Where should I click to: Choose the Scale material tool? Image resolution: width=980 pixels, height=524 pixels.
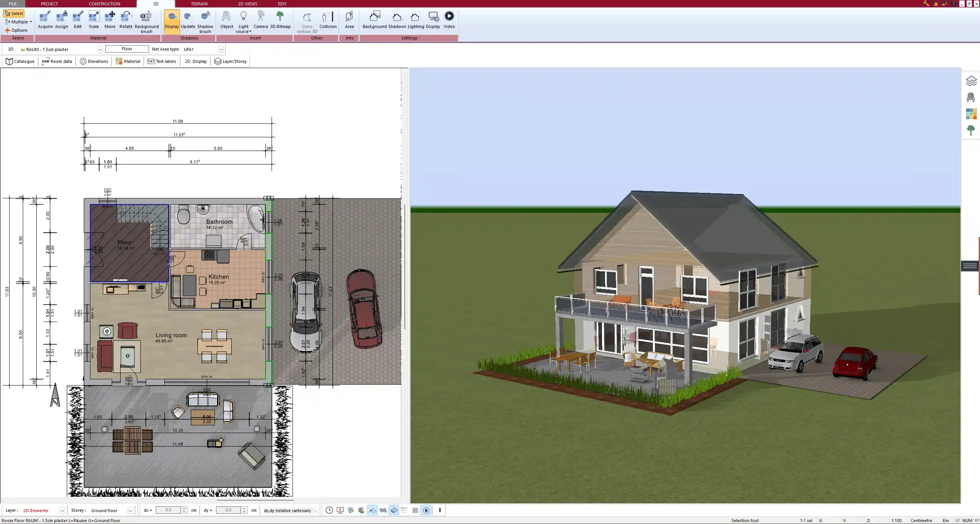coord(94,20)
